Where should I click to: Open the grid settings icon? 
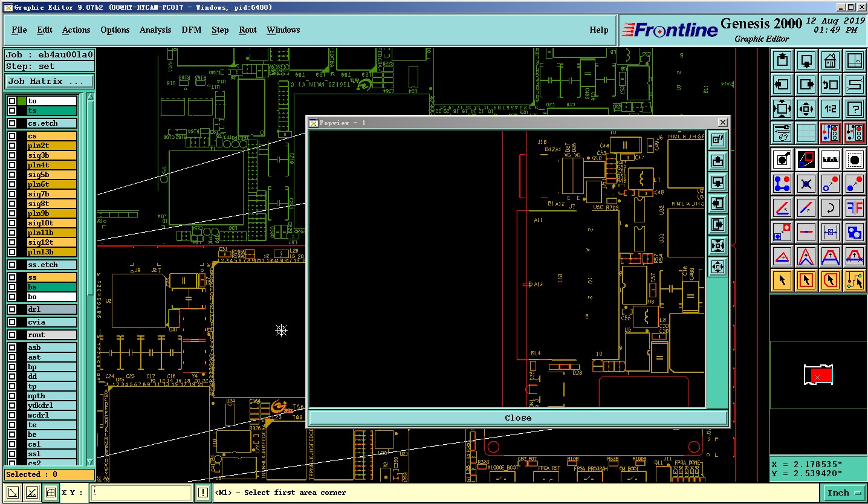point(806,132)
